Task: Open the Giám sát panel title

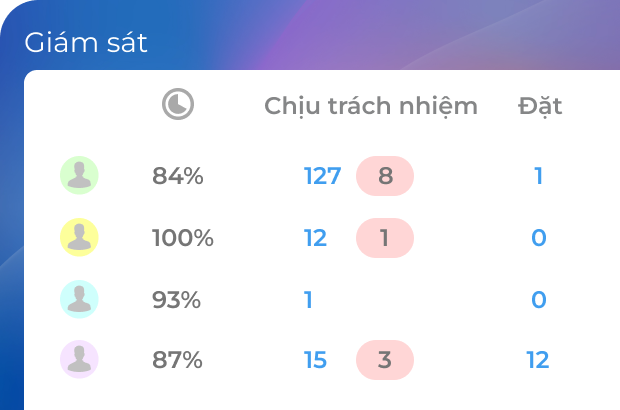Action: click(x=86, y=43)
